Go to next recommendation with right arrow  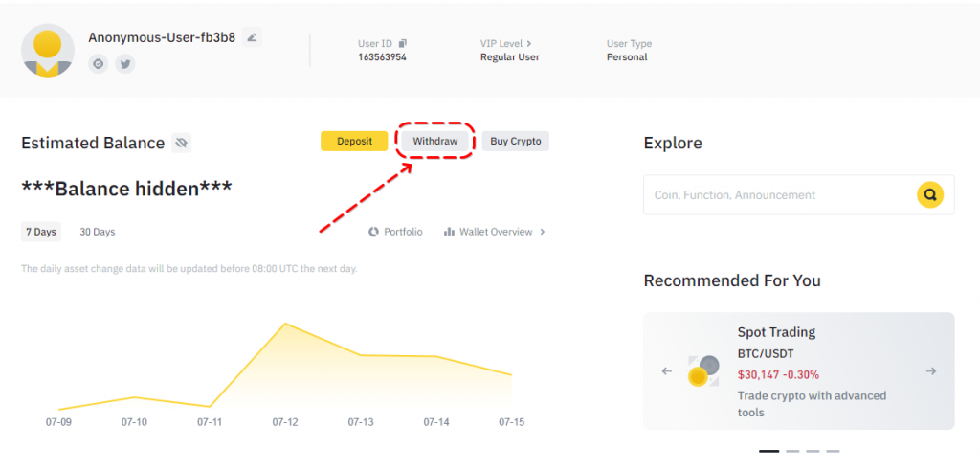pos(930,371)
